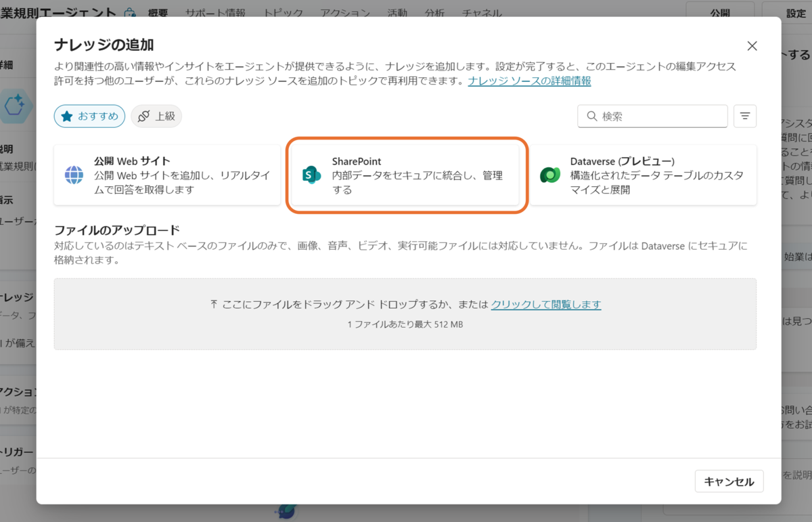Choose the Dataverse (プレビュー) card

point(644,175)
